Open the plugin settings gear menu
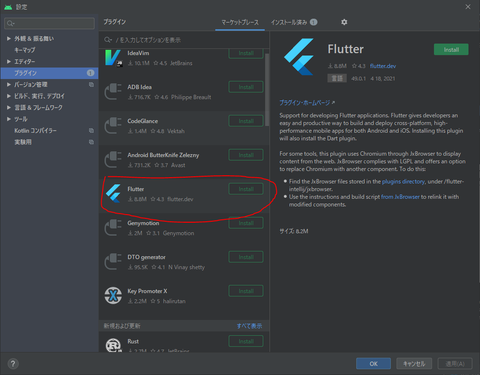This screenshot has height=375, width=480. 344,22
